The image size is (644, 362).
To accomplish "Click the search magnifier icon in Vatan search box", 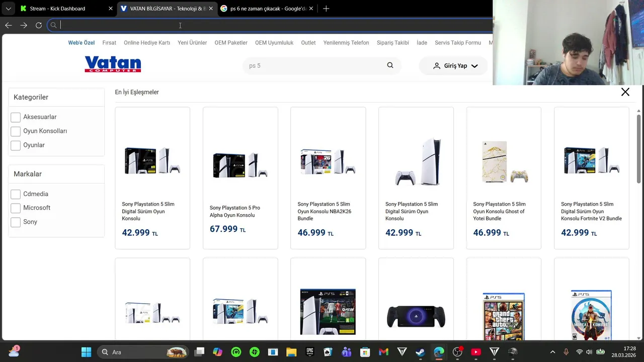I will (x=390, y=65).
